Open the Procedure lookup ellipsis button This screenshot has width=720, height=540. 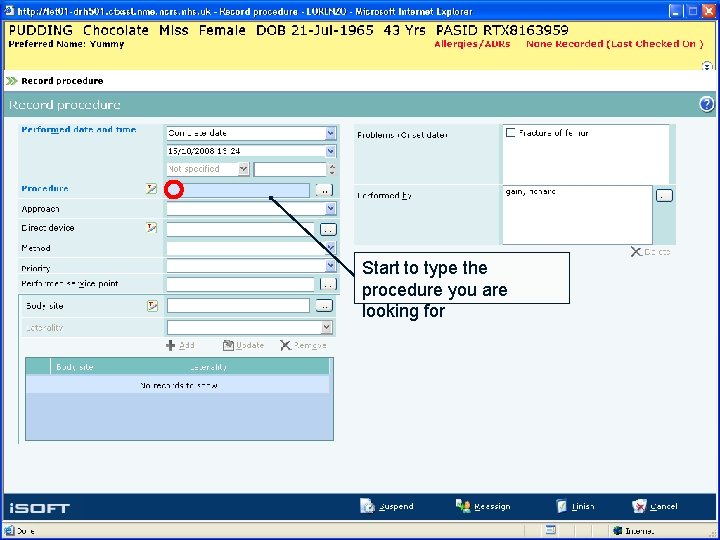(x=324, y=190)
